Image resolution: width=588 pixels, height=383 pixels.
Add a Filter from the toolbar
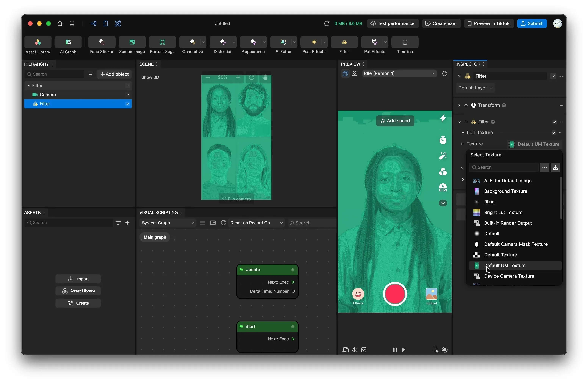click(344, 42)
